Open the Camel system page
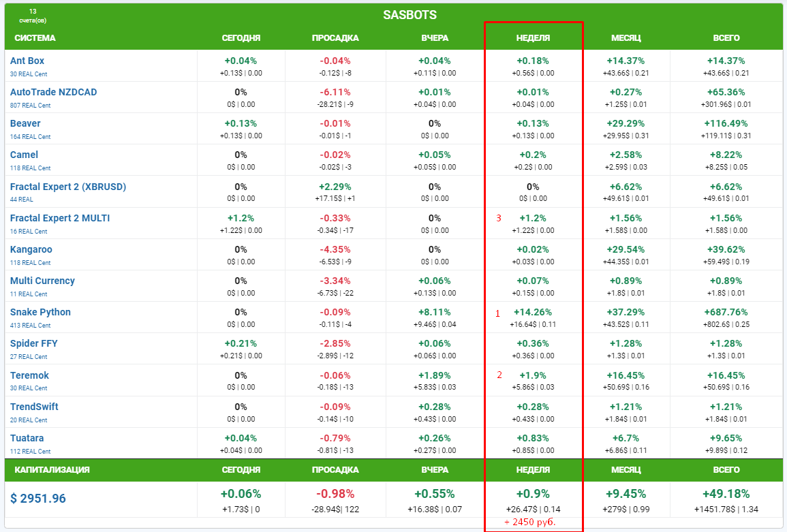This screenshot has height=532, width=787. 24,155
